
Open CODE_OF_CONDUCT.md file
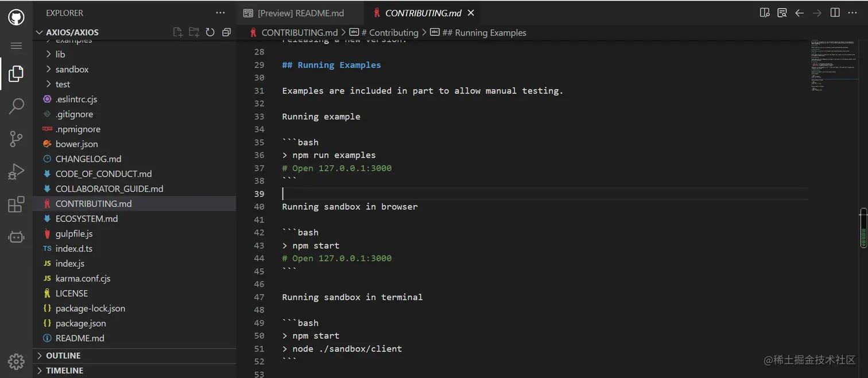[134, 173]
